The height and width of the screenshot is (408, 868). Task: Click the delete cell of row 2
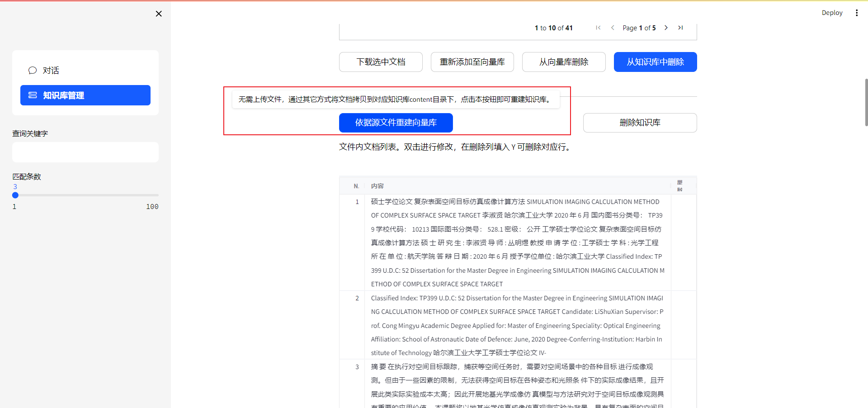click(x=684, y=325)
